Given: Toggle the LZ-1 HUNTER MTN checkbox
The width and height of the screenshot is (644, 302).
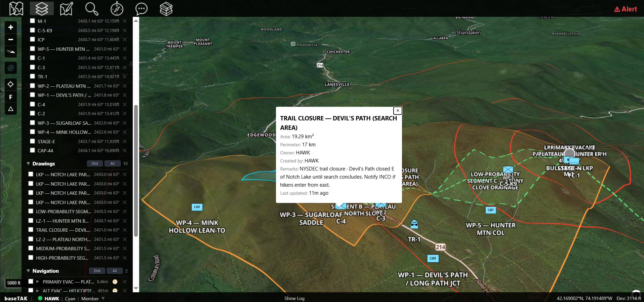Looking at the screenshot, I should click(x=31, y=221).
